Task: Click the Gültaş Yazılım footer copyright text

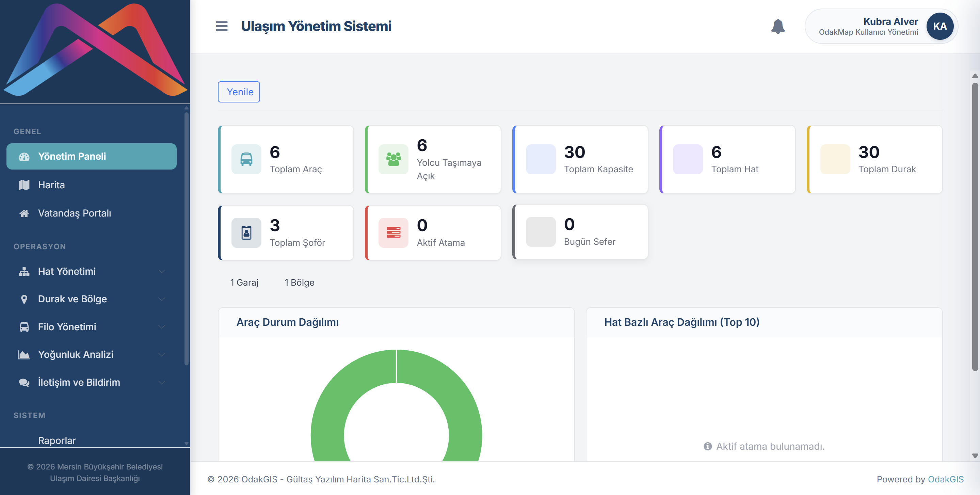Action: pyautogui.click(x=321, y=479)
